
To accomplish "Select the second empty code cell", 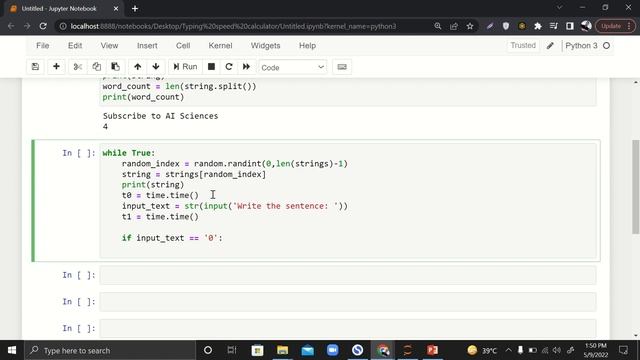I will coord(348,302).
